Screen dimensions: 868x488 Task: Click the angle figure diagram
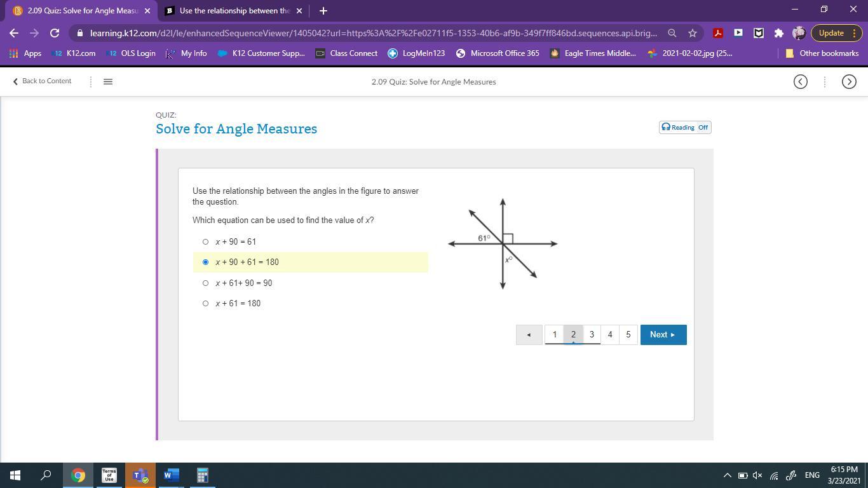(503, 244)
